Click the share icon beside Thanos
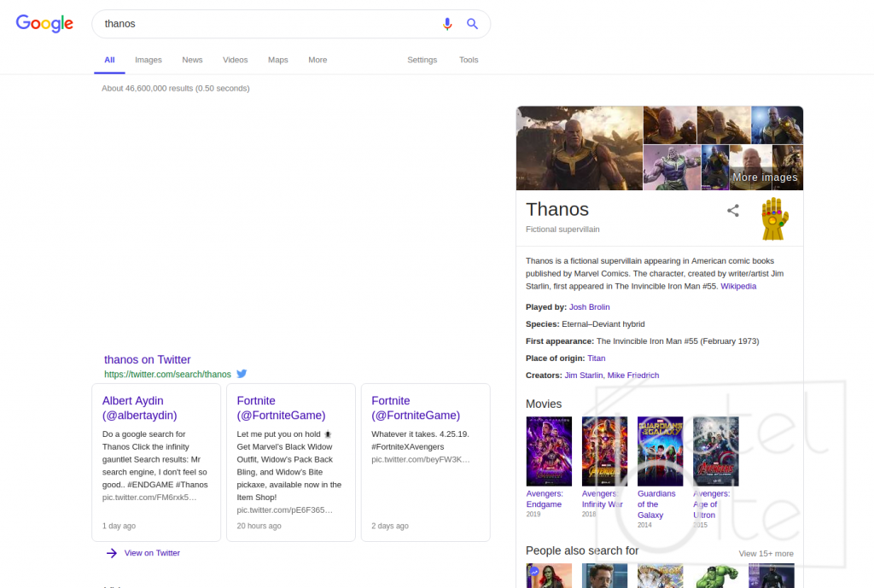 tap(733, 210)
